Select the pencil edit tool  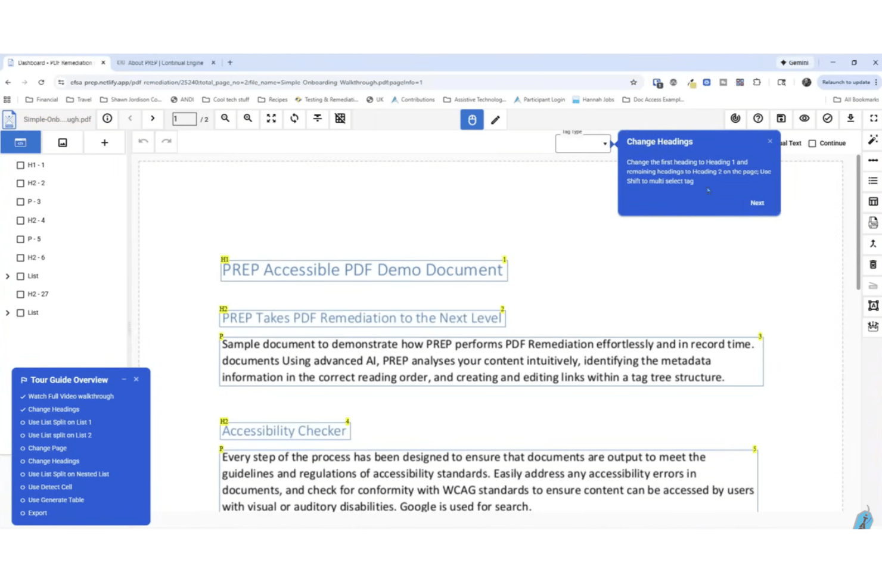495,120
